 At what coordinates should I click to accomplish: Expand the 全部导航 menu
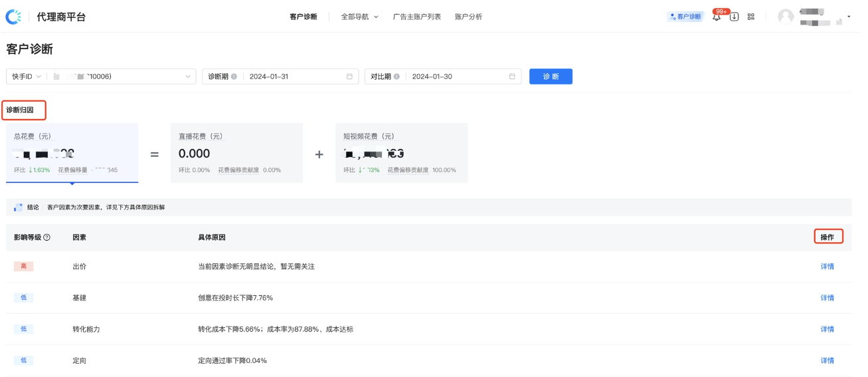(x=359, y=17)
